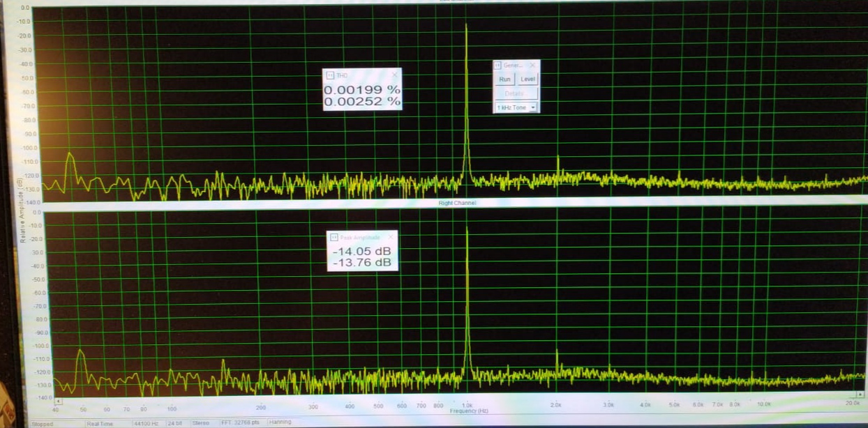Close the Generator window
The image size is (868, 428).
(532, 65)
